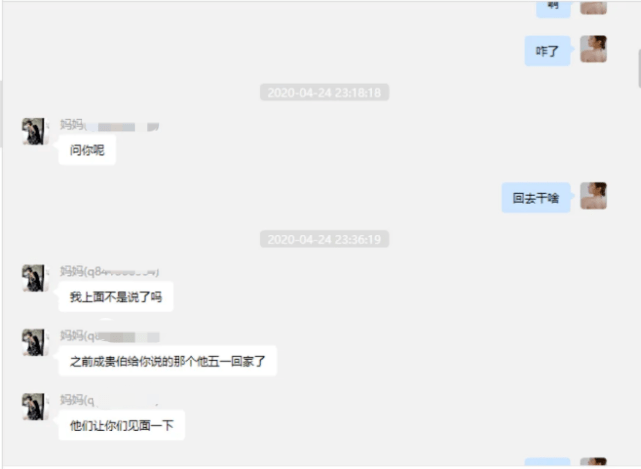Open 妈妈 avatar beside 之前成贵伯 message
Image resolution: width=641 pixels, height=469 pixels.
pyautogui.click(x=33, y=343)
